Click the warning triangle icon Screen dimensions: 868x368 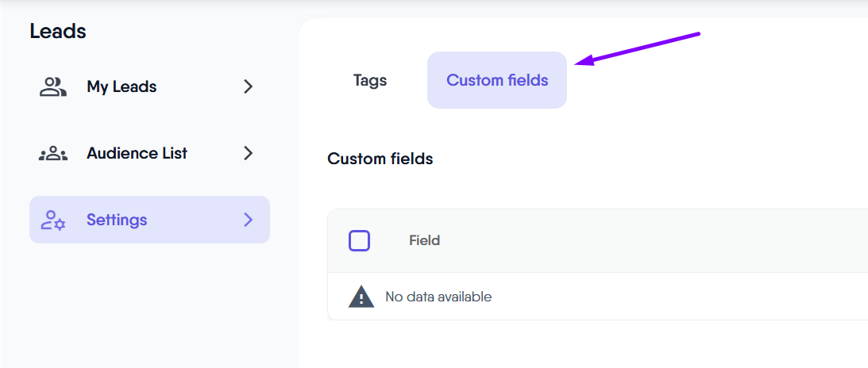coord(361,297)
